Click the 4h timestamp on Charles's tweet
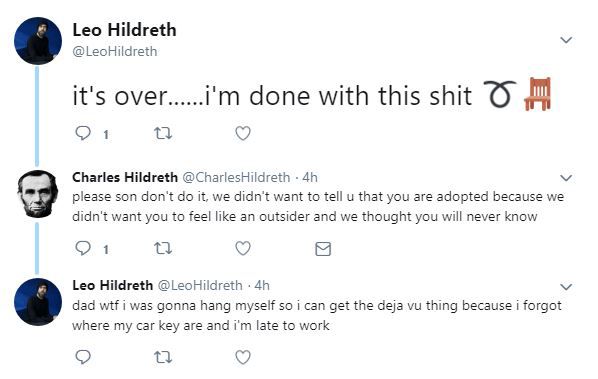This screenshot has width=598, height=379. pos(310,177)
